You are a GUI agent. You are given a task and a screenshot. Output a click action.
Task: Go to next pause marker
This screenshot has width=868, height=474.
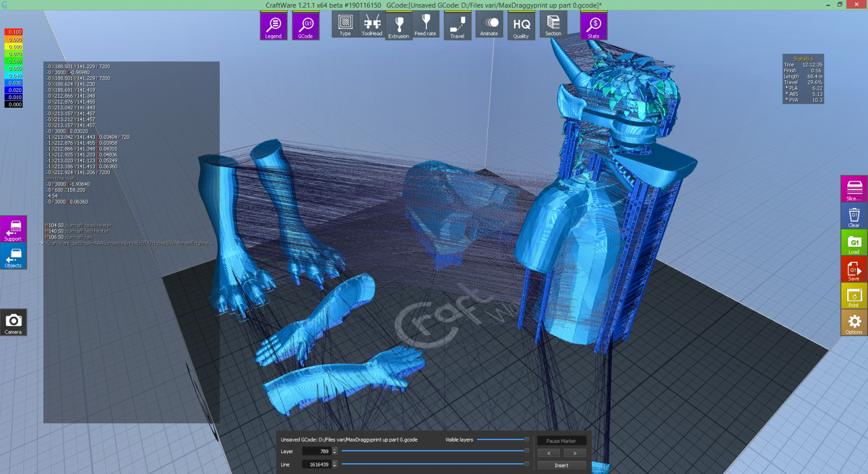(575, 453)
